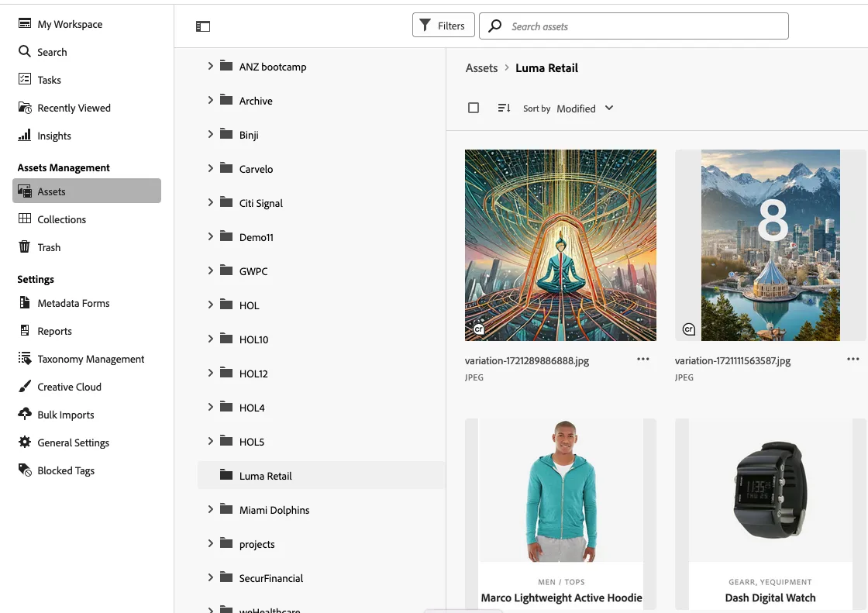Toggle the folder tree panel icon

coord(203,26)
